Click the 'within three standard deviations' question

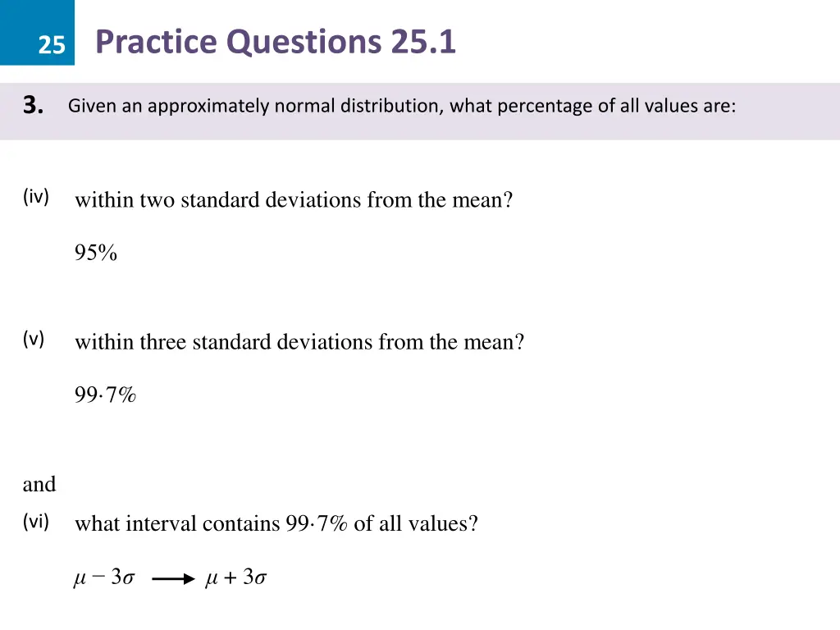[299, 342]
